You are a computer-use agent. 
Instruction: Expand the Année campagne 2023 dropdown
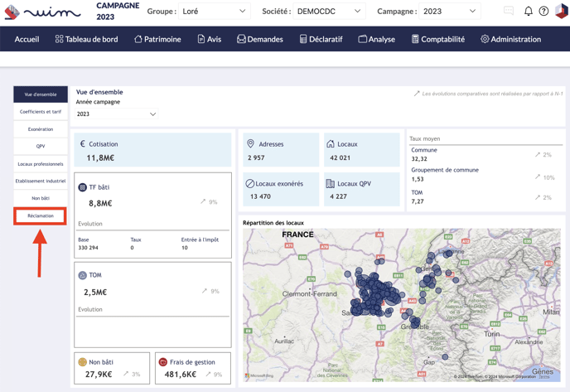click(x=116, y=114)
